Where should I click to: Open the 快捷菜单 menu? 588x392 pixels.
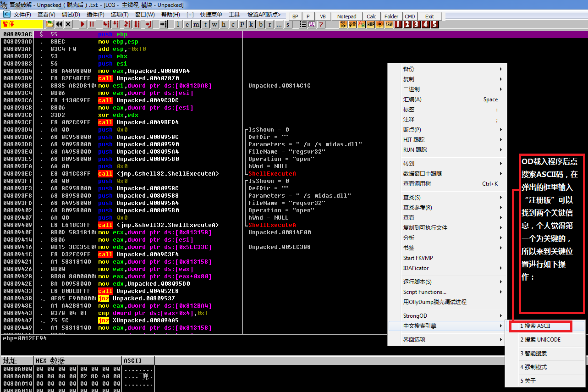point(211,15)
